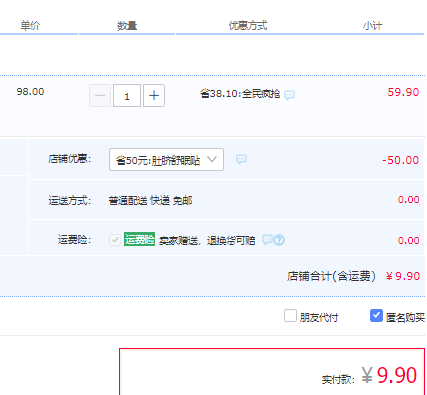
Task: Uncheck the 匿名购买 checkbox
Action: (376, 315)
